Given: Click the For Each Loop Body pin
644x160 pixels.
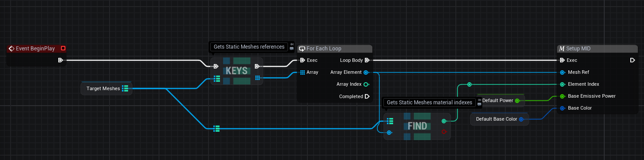Looking at the screenshot, I should [x=367, y=60].
